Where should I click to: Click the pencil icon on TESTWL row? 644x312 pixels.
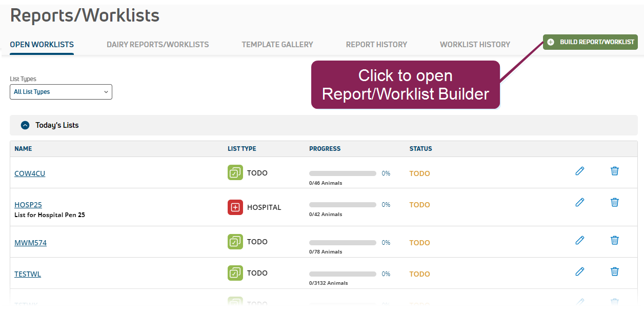pyautogui.click(x=580, y=271)
